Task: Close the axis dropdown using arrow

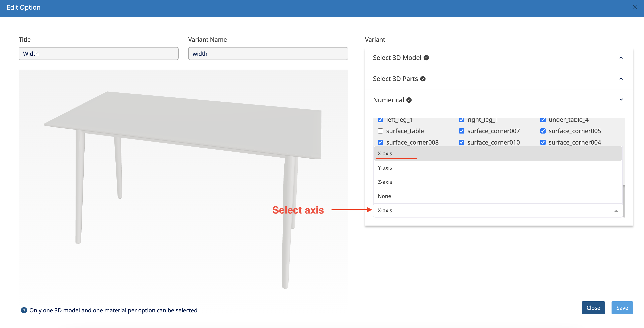Action: [616, 211]
